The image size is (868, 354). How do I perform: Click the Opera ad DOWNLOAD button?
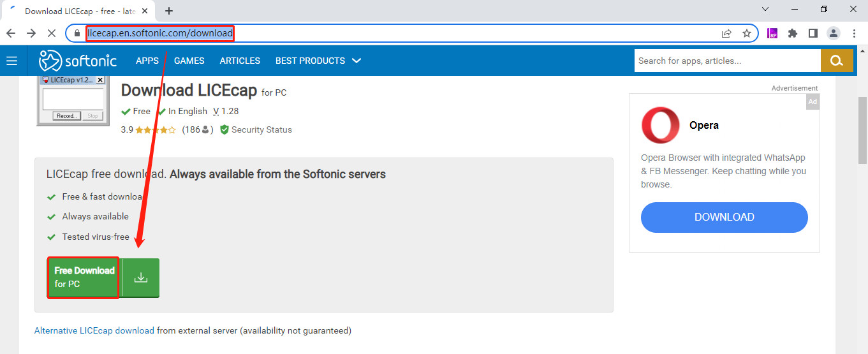tap(724, 217)
